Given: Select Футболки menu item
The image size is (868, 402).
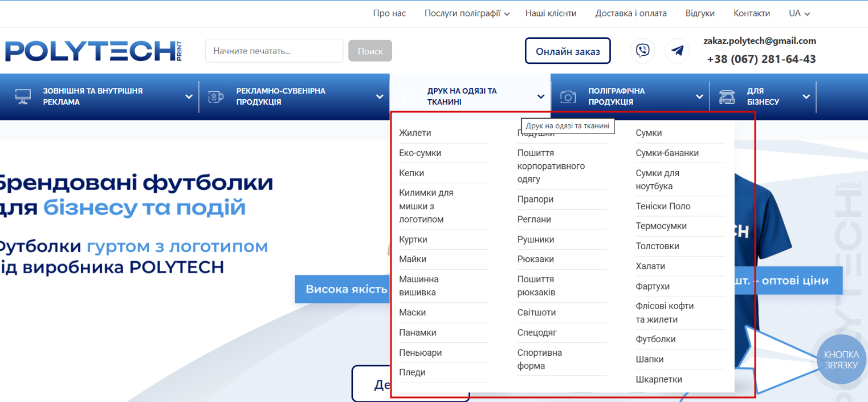Looking at the screenshot, I should point(656,339).
